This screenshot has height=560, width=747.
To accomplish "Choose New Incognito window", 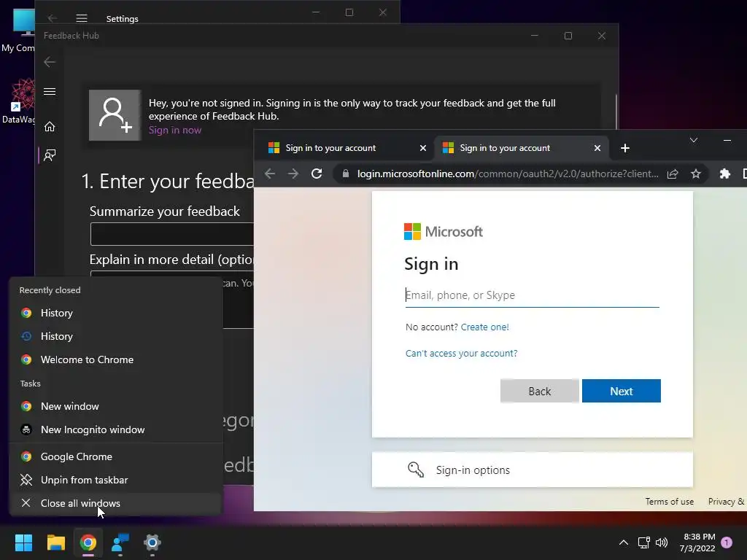I will point(116,429).
